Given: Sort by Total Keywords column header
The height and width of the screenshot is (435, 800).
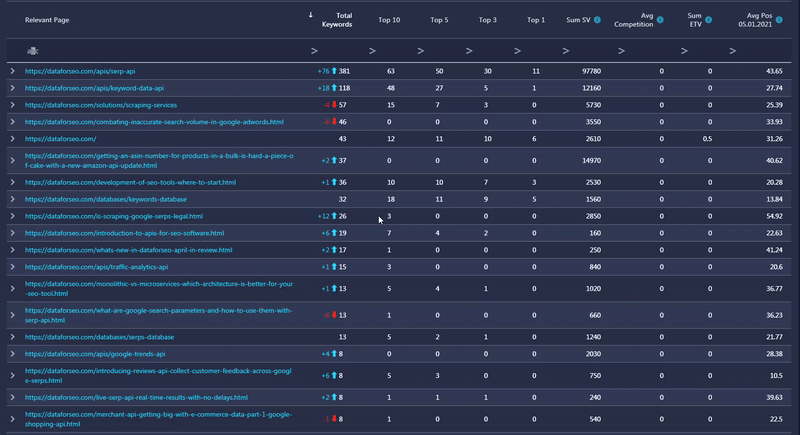Looking at the screenshot, I should pos(337,20).
